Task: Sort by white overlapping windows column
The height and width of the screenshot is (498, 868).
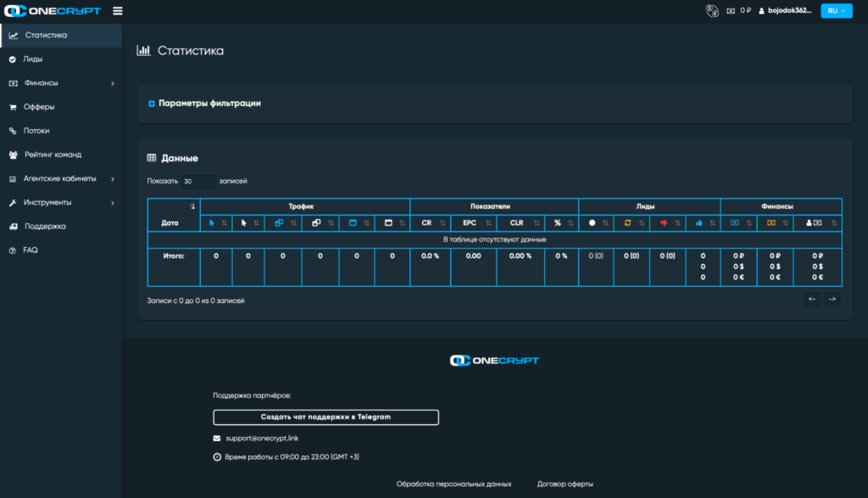Action: (320, 222)
